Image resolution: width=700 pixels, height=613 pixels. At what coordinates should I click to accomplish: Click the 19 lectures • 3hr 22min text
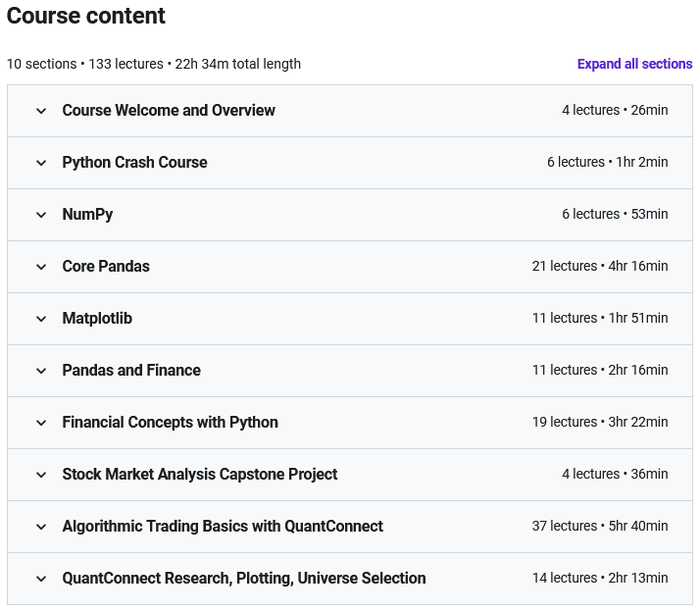click(600, 423)
